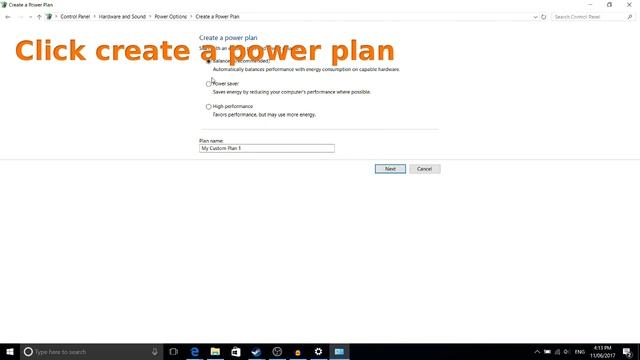Click Create a Power Plan breadcrumb
This screenshot has width=640, height=360.
click(218, 17)
